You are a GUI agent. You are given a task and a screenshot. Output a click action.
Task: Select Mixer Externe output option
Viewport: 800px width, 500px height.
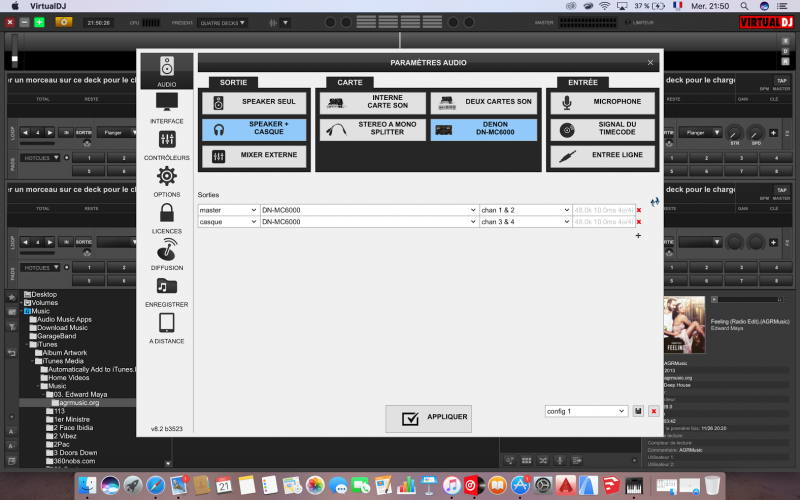tap(254, 156)
